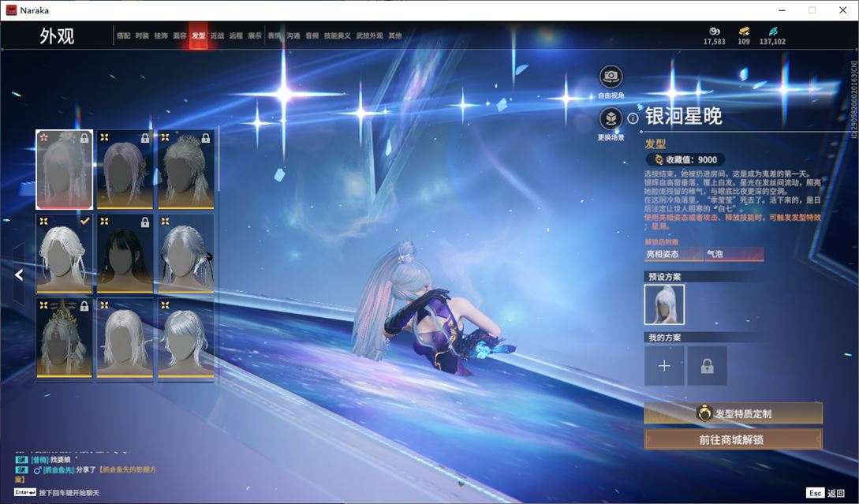Click the 银洄星晚 hairstyle title
The height and width of the screenshot is (504, 859).
point(683,116)
